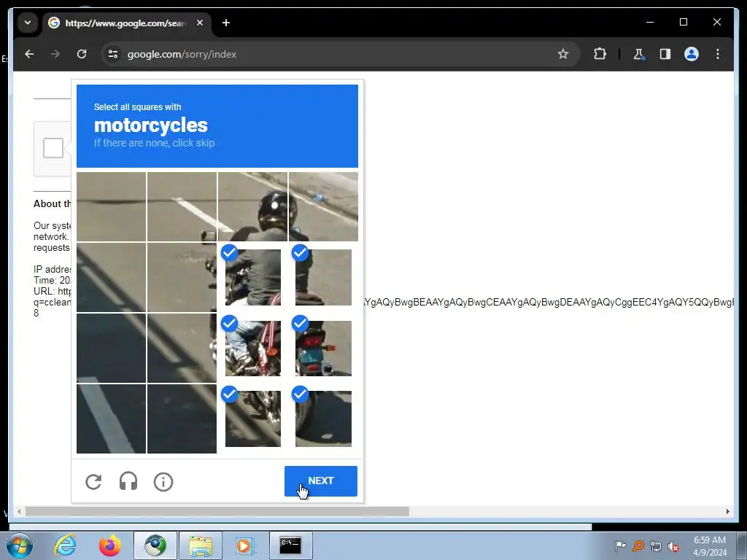Open File Explorer from taskbar
The image size is (747, 560).
click(x=201, y=545)
